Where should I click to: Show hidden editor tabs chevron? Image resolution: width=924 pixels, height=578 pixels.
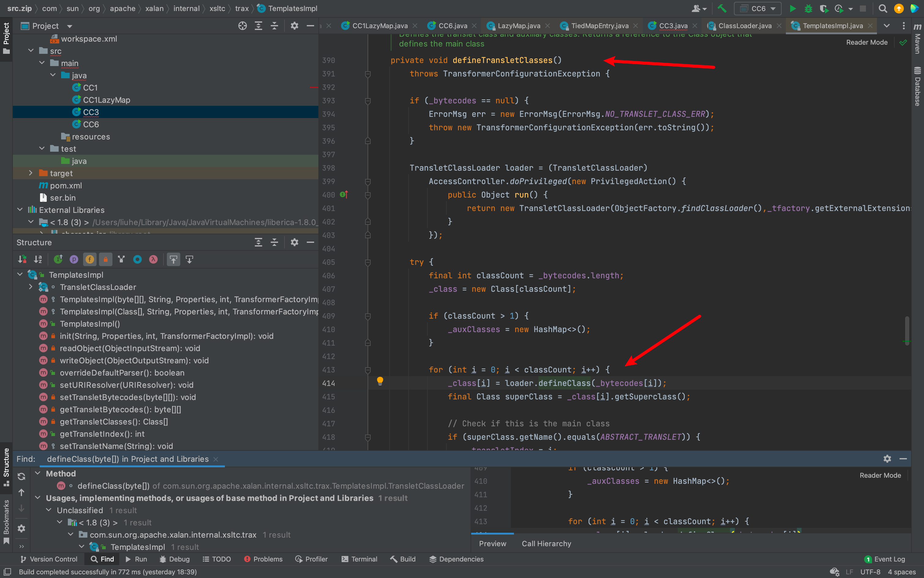[887, 26]
